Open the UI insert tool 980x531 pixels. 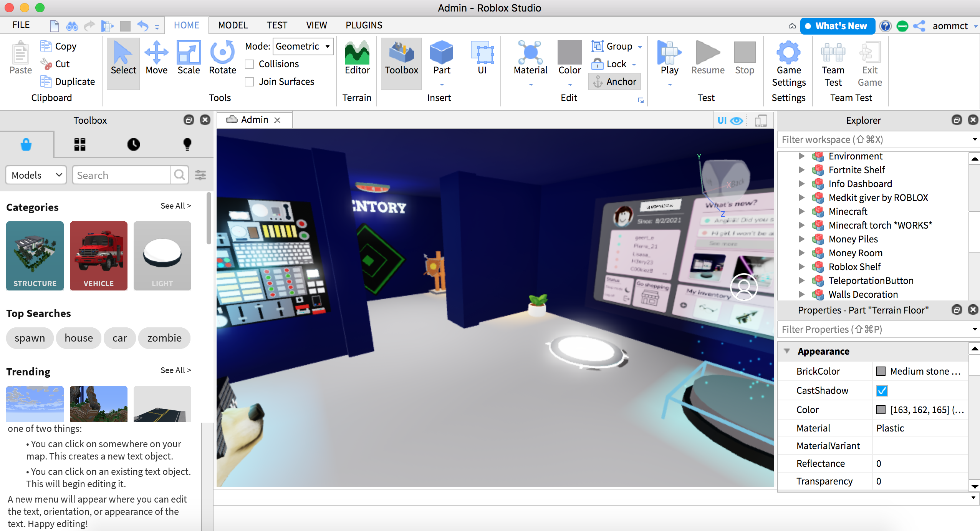(x=482, y=58)
